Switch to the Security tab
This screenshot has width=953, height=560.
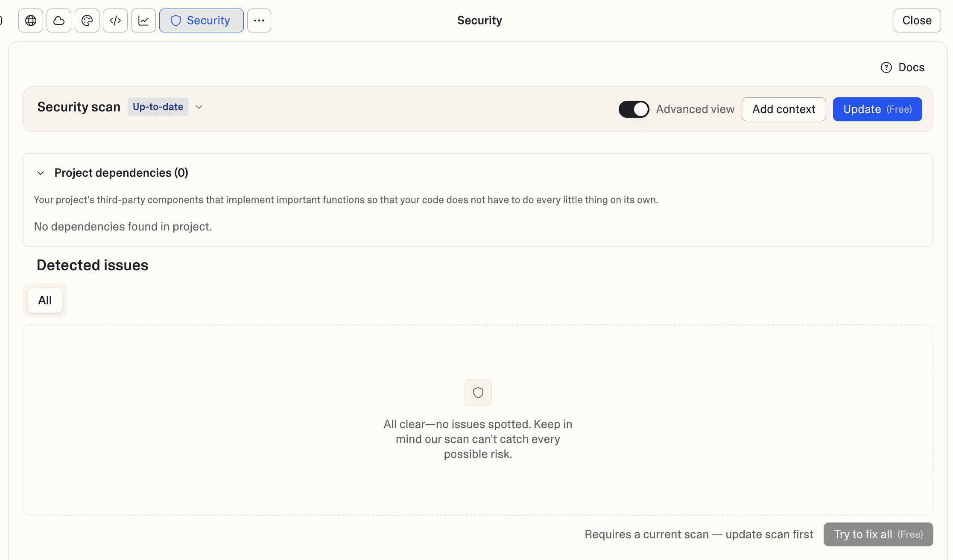(201, 20)
